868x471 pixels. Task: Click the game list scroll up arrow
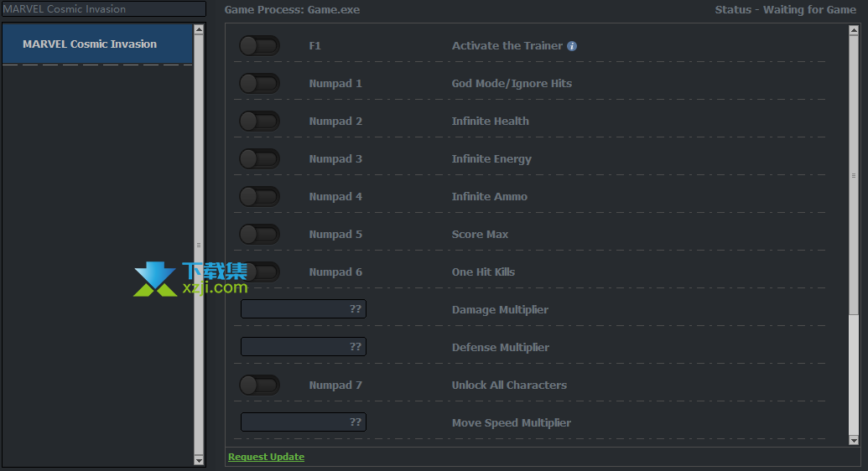[199, 29]
